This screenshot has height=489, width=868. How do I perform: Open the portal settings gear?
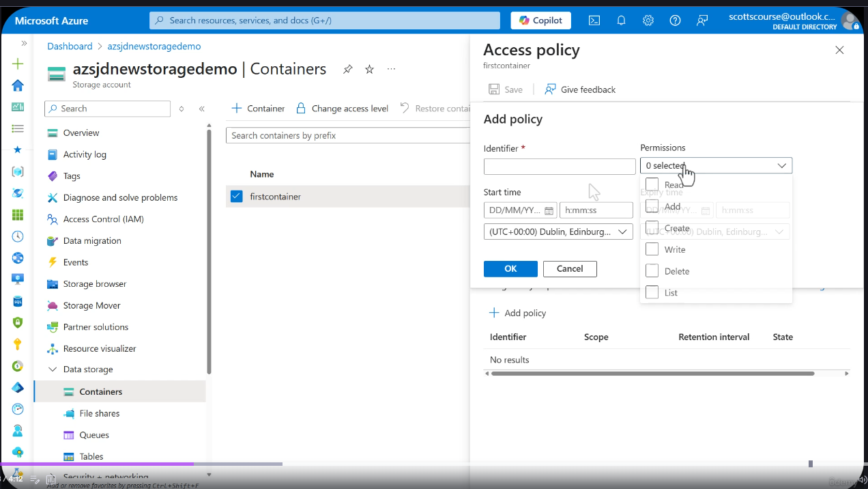click(648, 20)
